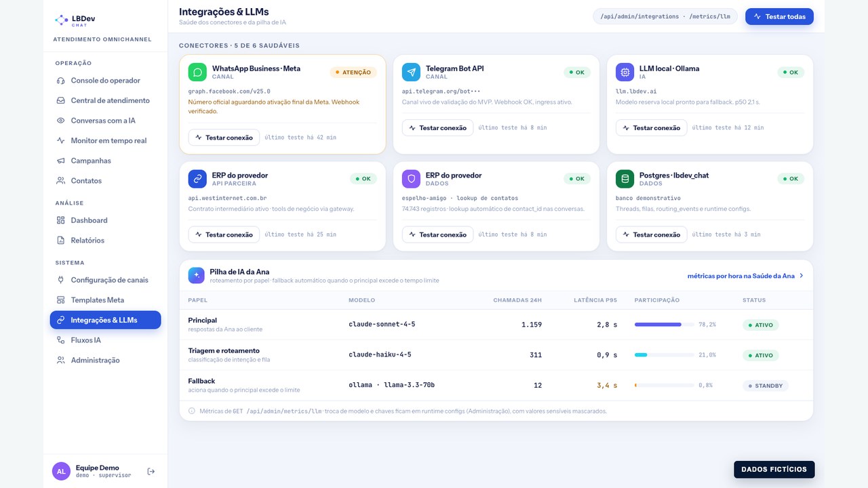Open the Administração section

pyautogui.click(x=105, y=361)
